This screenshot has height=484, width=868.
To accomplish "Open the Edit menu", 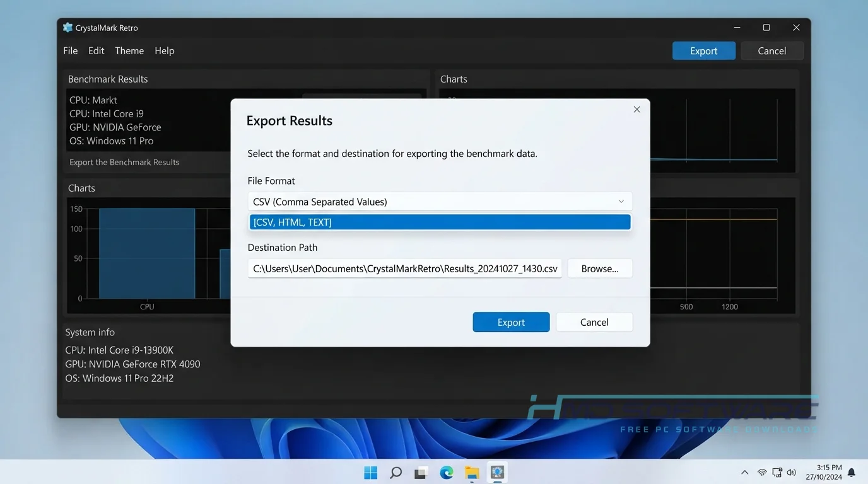I will click(x=97, y=51).
